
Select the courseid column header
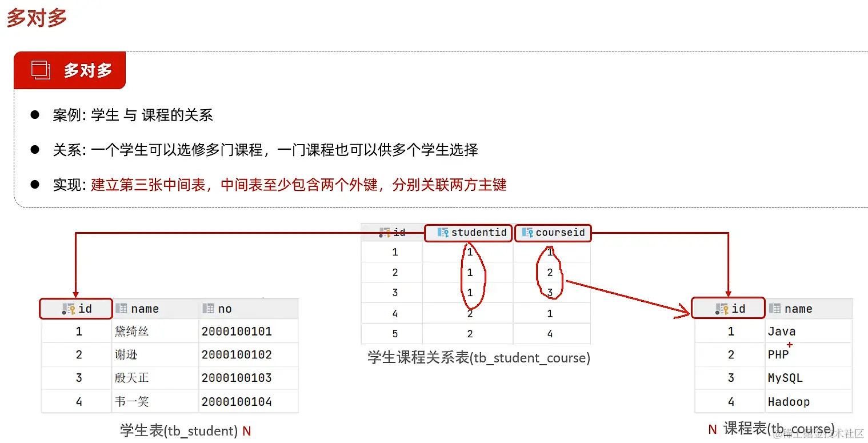pyautogui.click(x=553, y=233)
